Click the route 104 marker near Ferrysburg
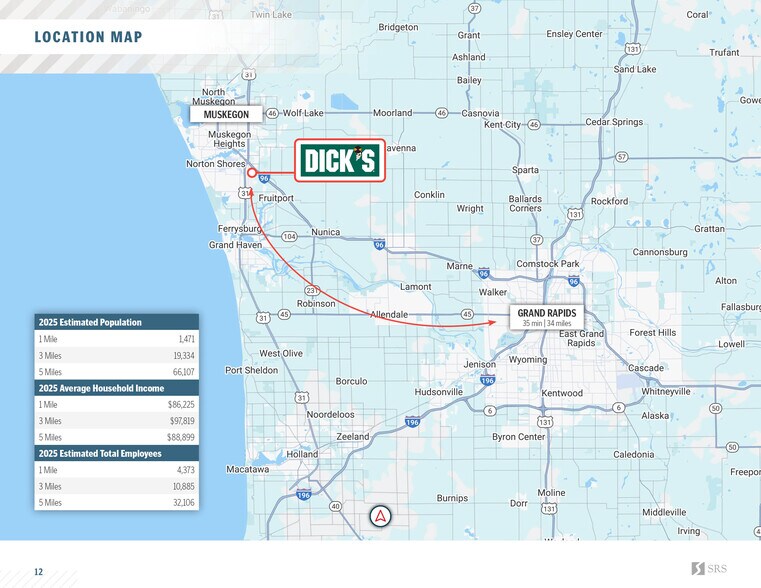The height and width of the screenshot is (588, 761). coord(289,236)
